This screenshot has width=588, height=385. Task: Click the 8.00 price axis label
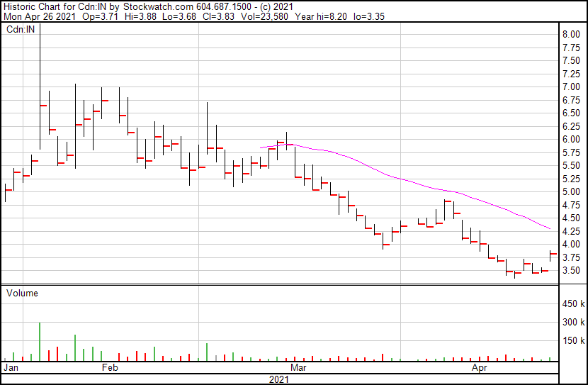571,35
